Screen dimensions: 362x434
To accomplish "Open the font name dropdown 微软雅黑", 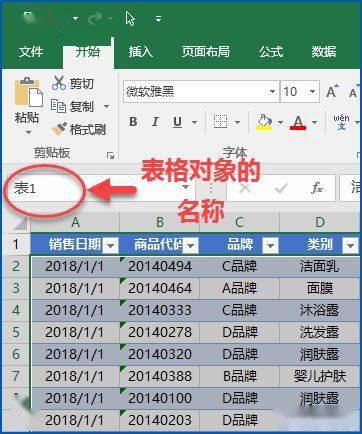I will (x=272, y=91).
